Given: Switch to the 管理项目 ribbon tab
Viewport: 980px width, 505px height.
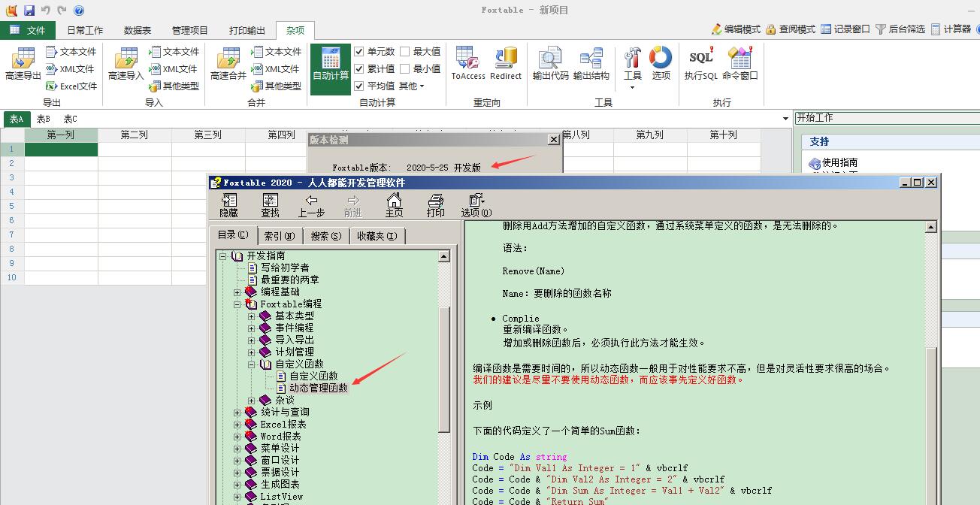Looking at the screenshot, I should [190, 31].
